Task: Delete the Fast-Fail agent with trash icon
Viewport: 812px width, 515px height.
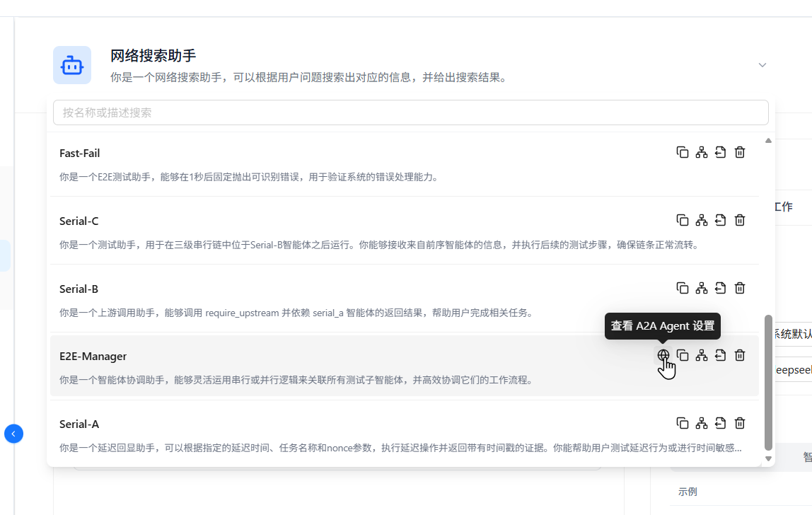Action: click(740, 152)
